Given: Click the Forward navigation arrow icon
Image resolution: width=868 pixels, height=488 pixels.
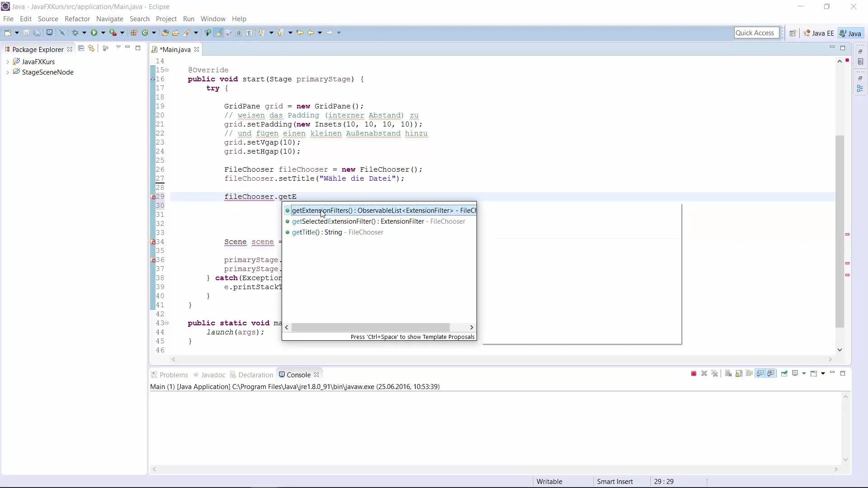Looking at the screenshot, I should click(x=329, y=33).
